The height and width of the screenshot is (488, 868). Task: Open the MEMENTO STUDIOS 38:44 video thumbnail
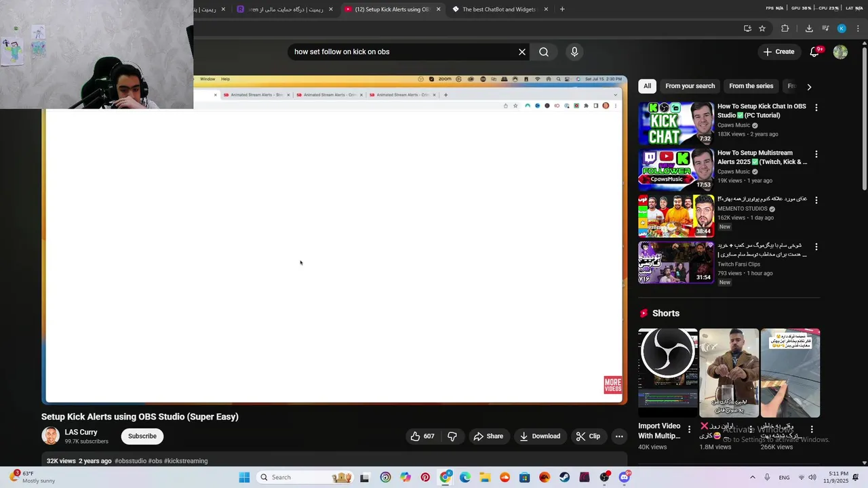point(676,216)
